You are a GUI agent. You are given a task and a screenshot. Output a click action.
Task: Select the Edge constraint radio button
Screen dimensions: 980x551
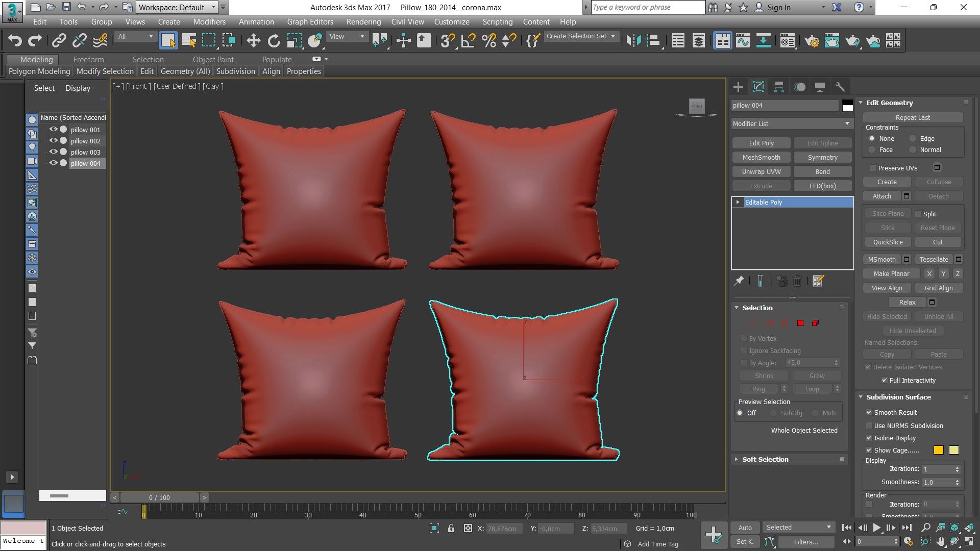click(x=913, y=138)
